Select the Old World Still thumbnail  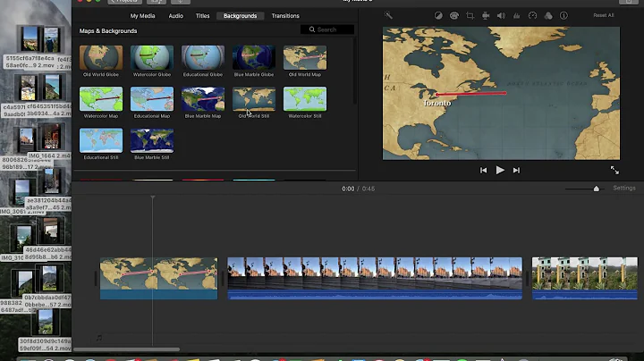tap(254, 99)
